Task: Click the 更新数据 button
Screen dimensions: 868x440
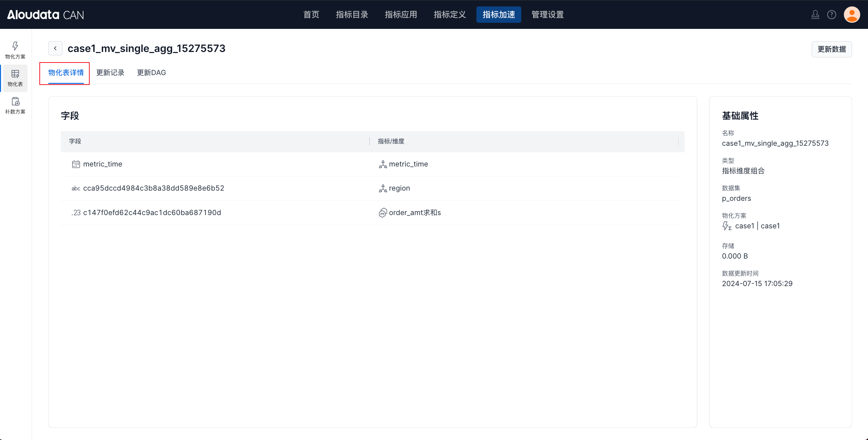Action: point(832,49)
